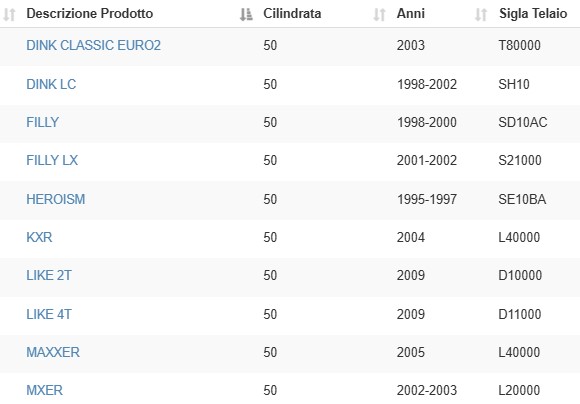580x404 pixels.
Task: Open the DINK CLASSIC EURO2 link
Action: point(94,46)
